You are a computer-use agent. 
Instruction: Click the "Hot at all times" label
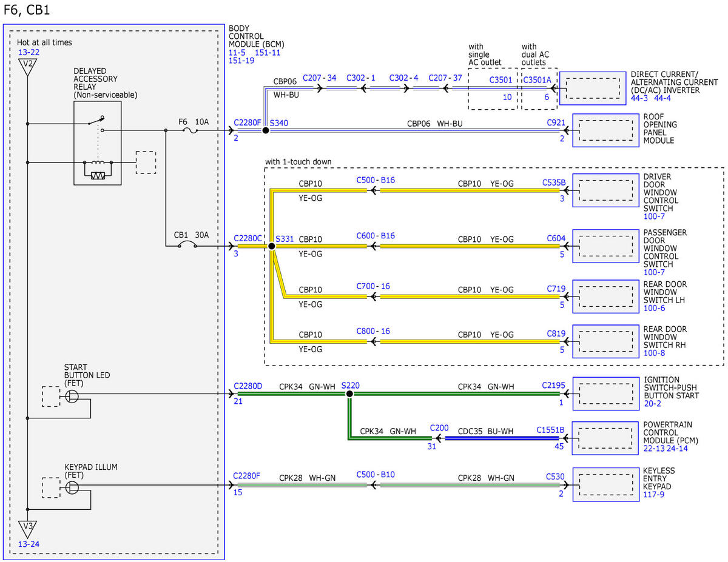[x=44, y=42]
